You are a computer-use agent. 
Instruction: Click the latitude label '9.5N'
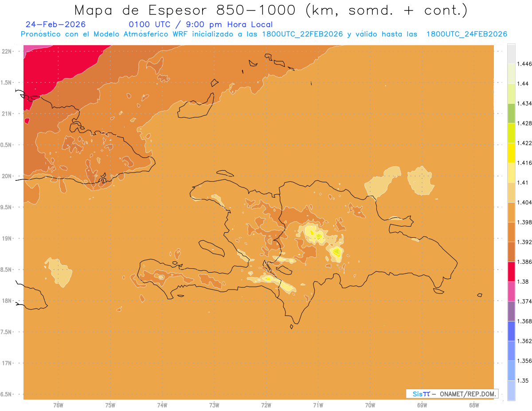[x=7, y=207]
